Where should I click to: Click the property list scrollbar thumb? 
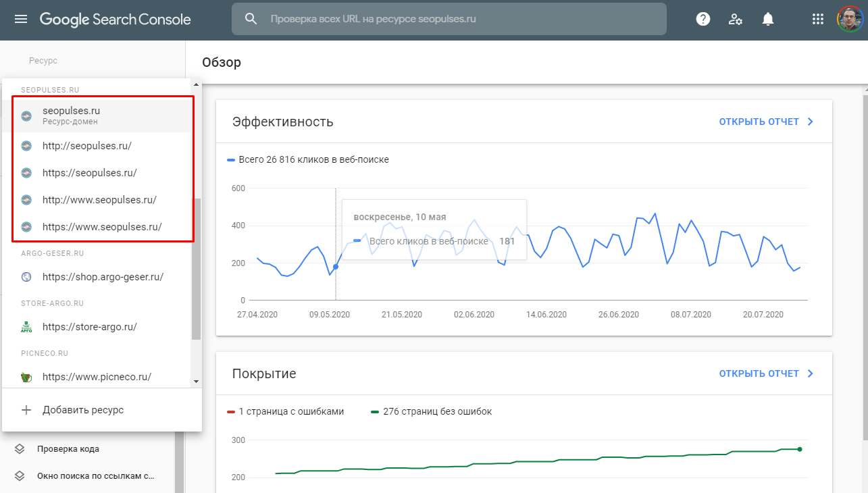(x=197, y=269)
